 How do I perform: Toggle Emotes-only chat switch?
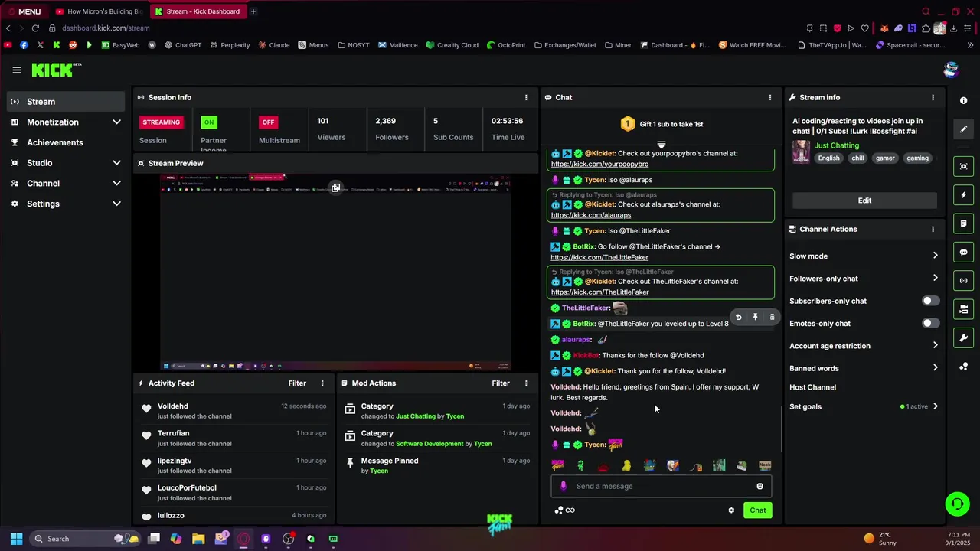click(x=930, y=323)
